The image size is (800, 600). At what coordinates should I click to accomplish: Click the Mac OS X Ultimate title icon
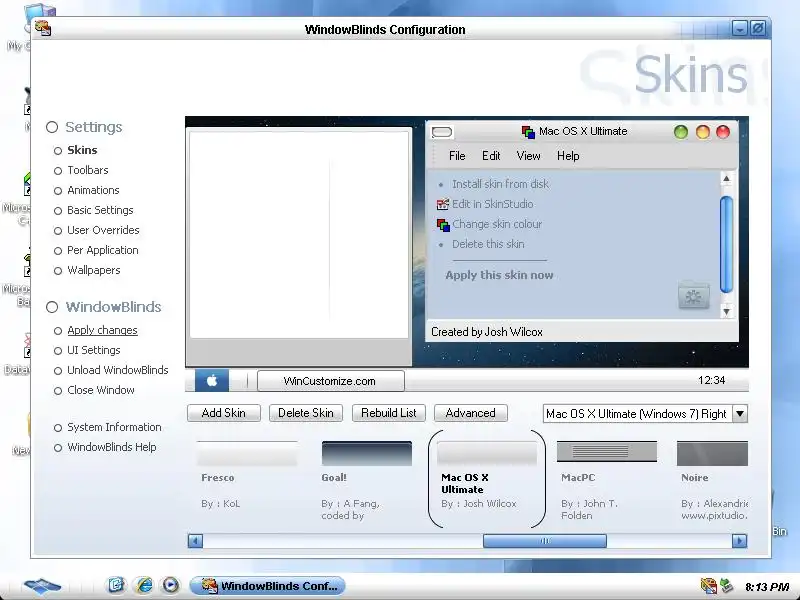[528, 132]
